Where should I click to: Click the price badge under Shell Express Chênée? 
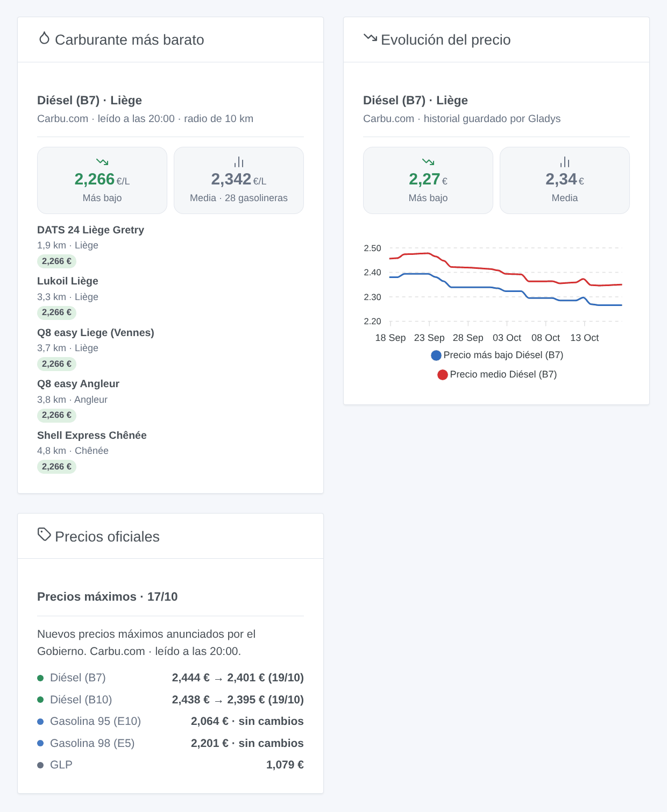click(x=56, y=467)
